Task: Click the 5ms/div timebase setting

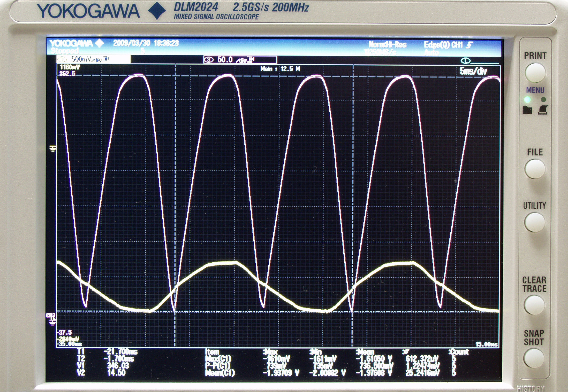Action: [x=473, y=71]
